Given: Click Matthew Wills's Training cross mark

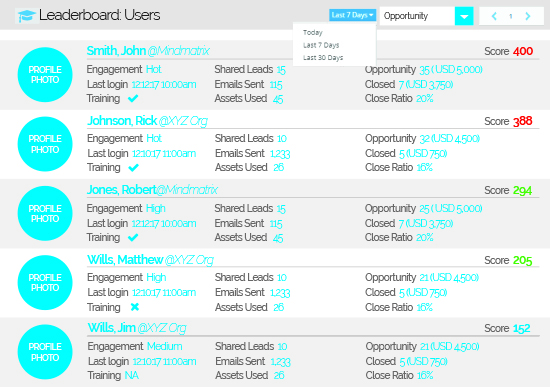Looking at the screenshot, I should (x=135, y=307).
